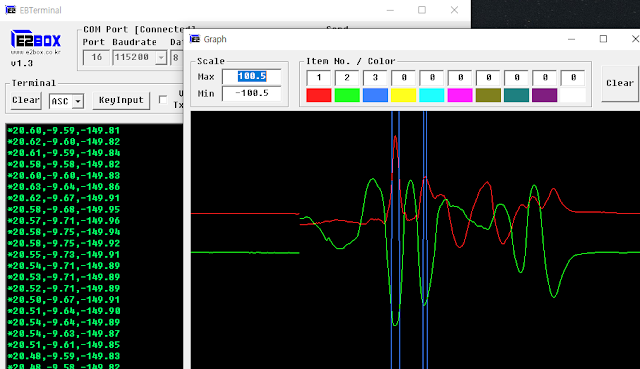Maximize the Graph window

(x=603, y=39)
